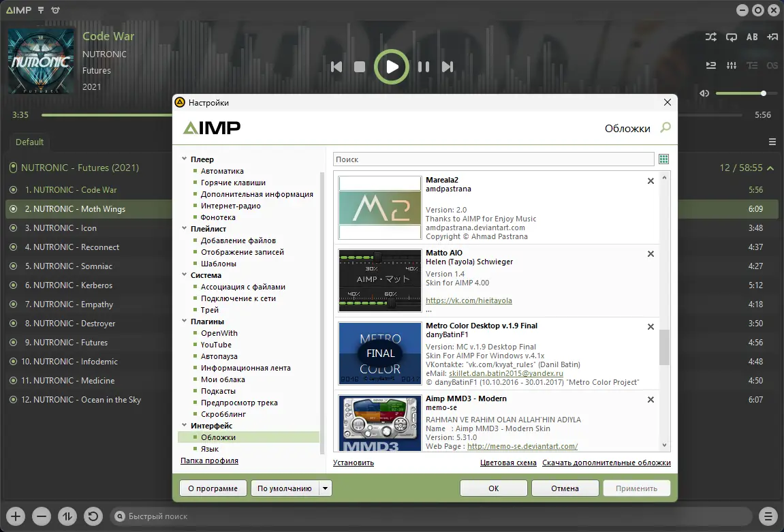This screenshot has width=784, height=532.
Task: Open the Трей settings page
Action: click(x=210, y=310)
